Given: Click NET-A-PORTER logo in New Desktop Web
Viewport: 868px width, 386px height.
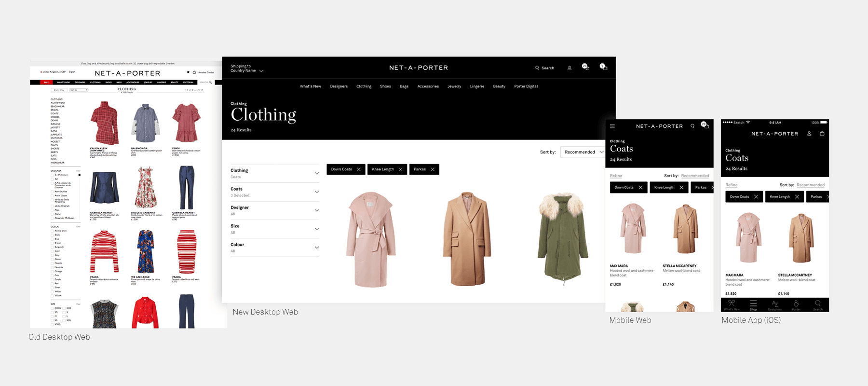Looking at the screenshot, I should tap(419, 68).
